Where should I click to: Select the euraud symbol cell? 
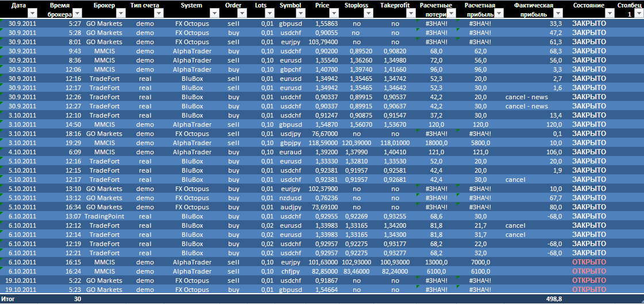290,152
